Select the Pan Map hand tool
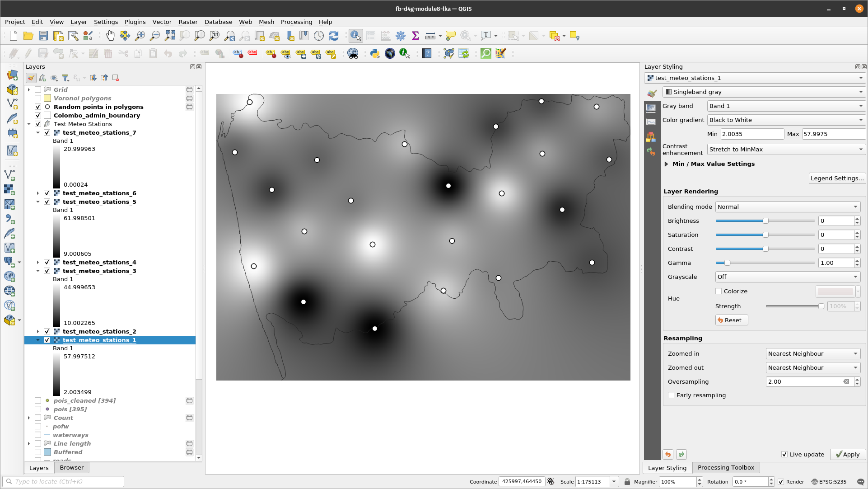This screenshot has height=489, width=868. pyautogui.click(x=110, y=36)
